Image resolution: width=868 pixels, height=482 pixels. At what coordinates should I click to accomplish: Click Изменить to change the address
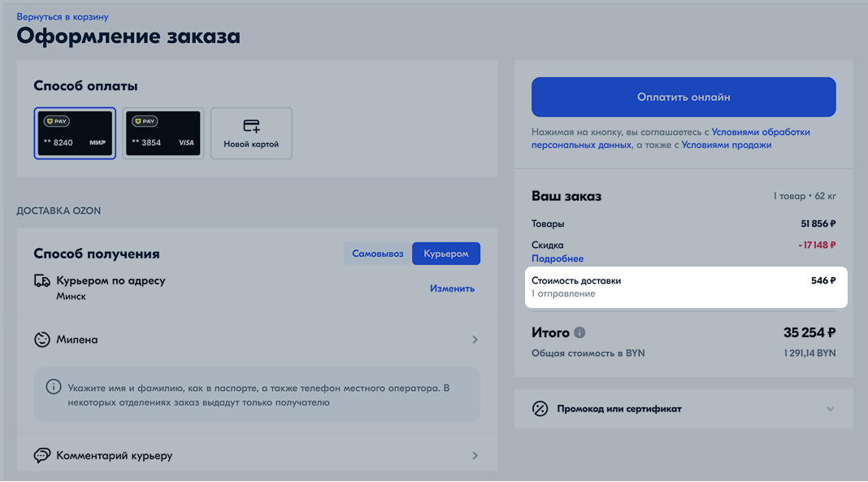point(452,289)
